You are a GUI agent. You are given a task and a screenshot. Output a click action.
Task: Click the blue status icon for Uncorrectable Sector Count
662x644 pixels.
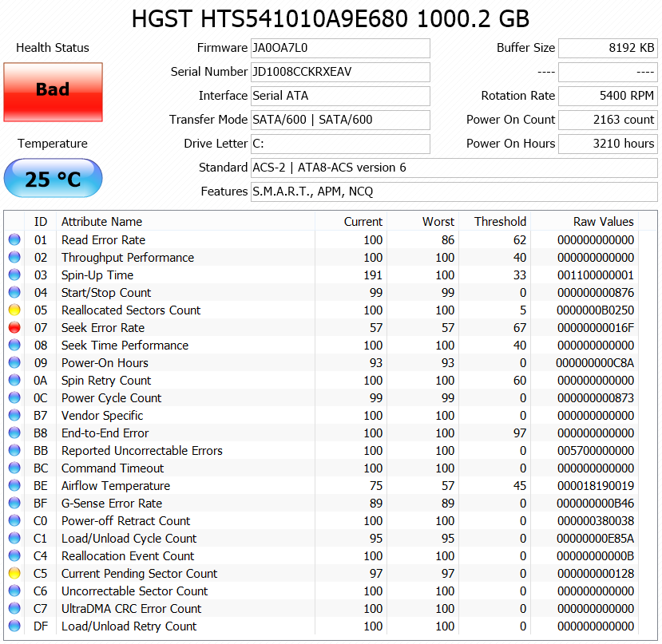coord(14,591)
